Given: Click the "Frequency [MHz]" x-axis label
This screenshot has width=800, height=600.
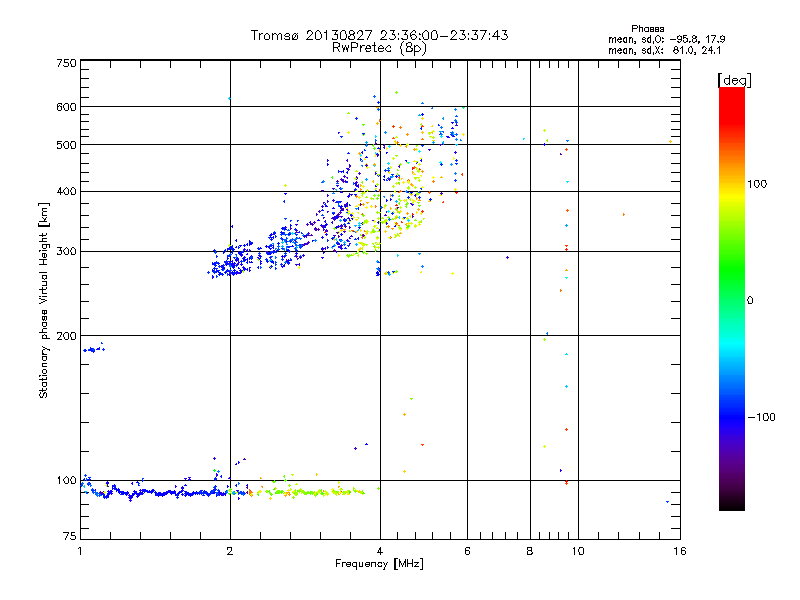Looking at the screenshot, I should (379, 565).
